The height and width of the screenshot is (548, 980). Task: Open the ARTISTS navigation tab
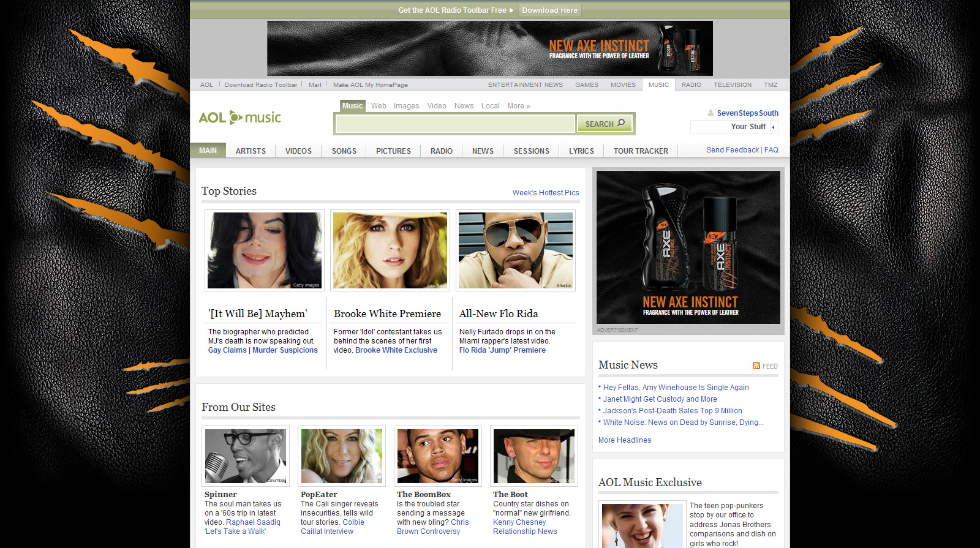pyautogui.click(x=251, y=151)
